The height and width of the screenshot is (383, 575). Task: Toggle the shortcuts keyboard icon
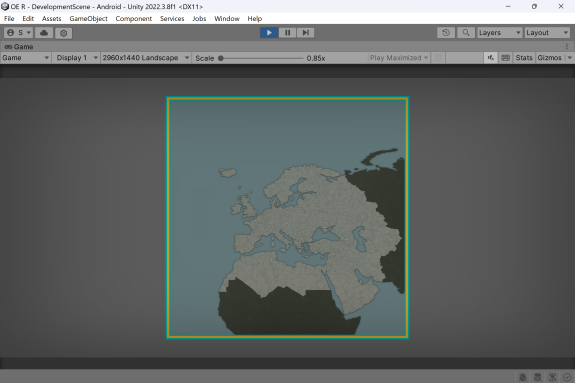coord(505,58)
